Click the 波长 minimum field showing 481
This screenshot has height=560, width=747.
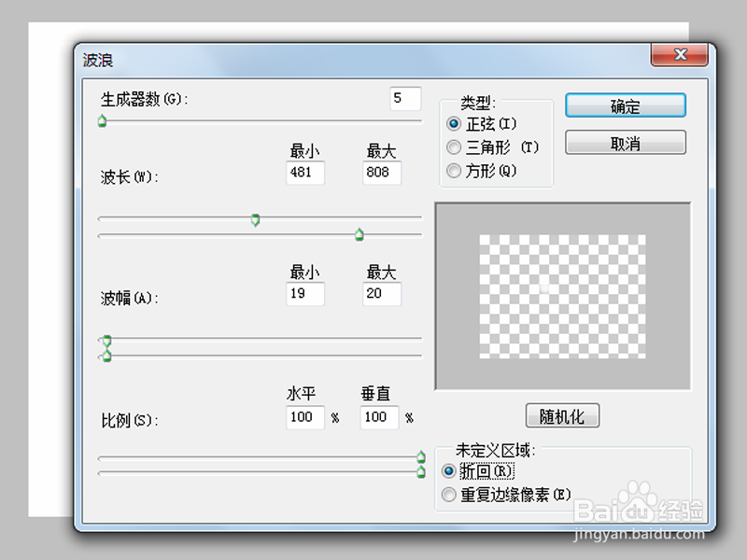coord(305,173)
